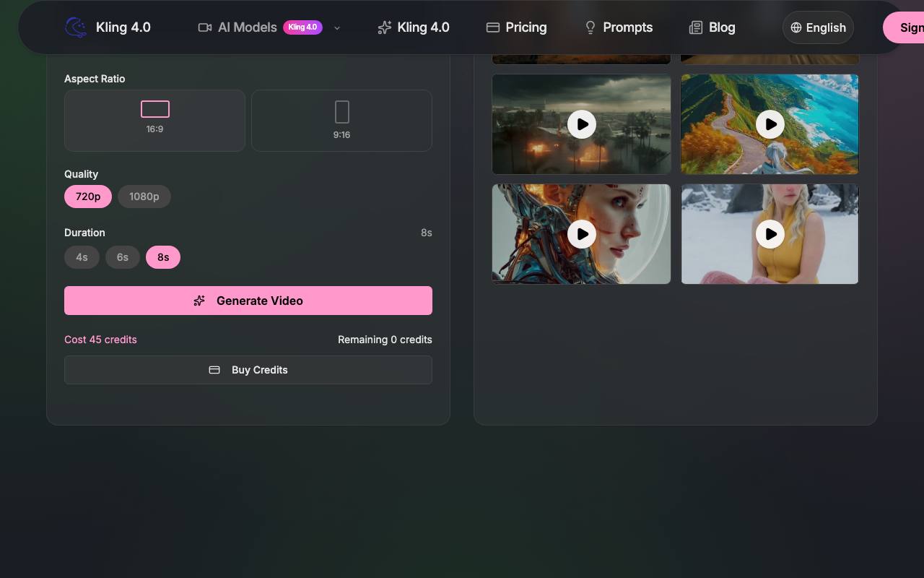Click the lightbulb icon beside Prompts
This screenshot has width=924, height=578.
point(590,27)
